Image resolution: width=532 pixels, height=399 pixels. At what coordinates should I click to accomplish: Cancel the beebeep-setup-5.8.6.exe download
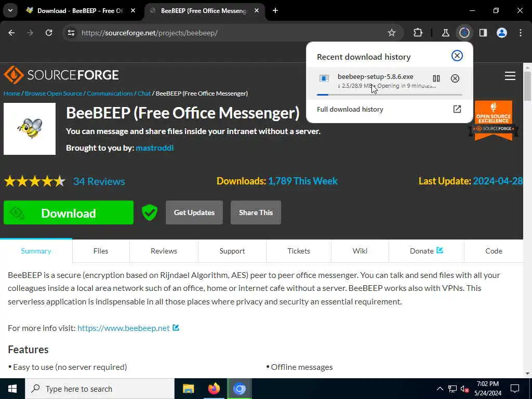[x=455, y=79]
